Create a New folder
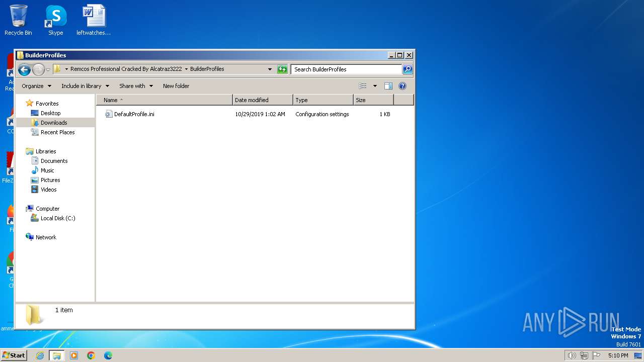Viewport: 644px width, 362px height. point(176,86)
